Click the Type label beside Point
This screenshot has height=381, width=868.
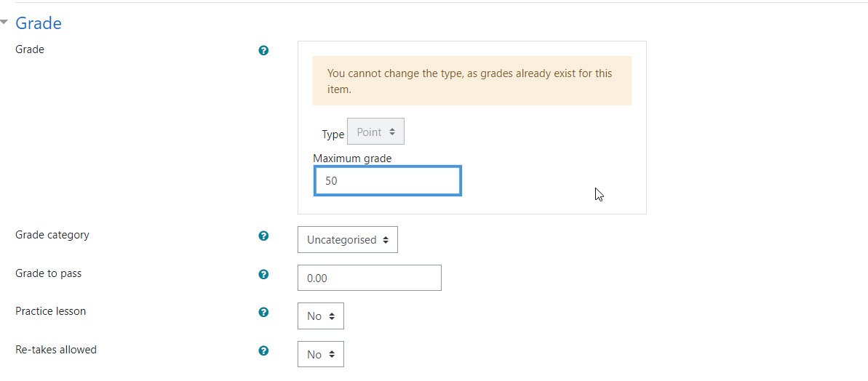point(333,135)
